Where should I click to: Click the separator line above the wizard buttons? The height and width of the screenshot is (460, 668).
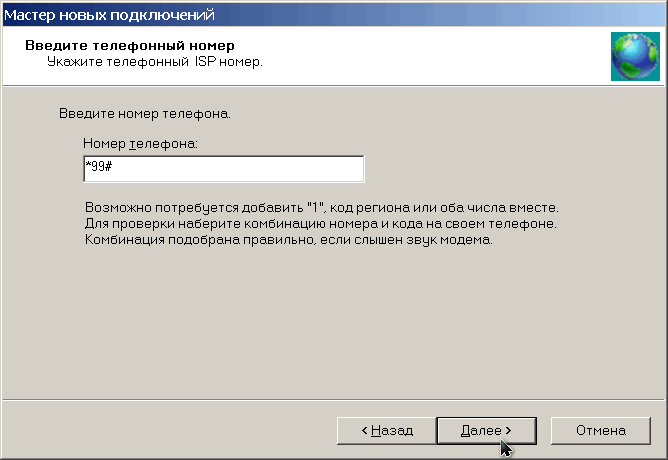point(333,400)
